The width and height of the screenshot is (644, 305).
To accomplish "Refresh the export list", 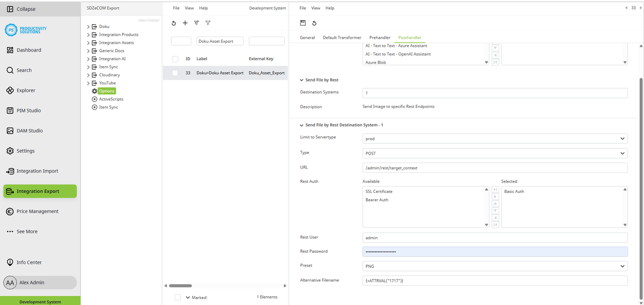I will coord(173,23).
